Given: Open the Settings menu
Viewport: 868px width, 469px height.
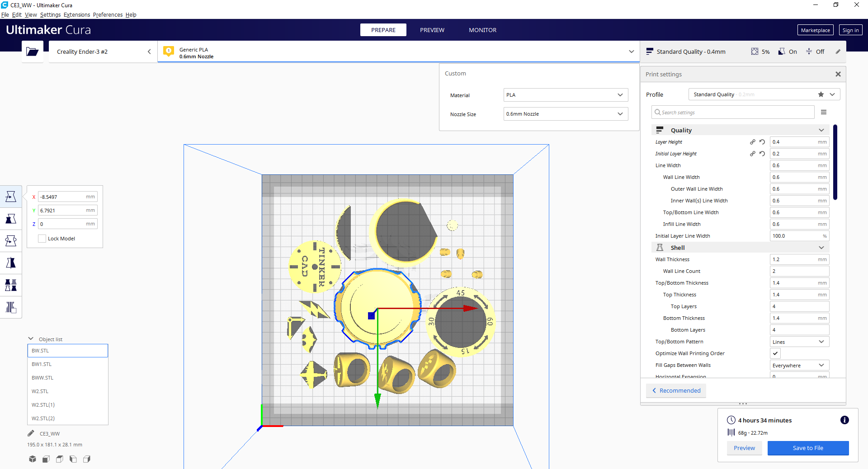Looking at the screenshot, I should click(x=50, y=14).
